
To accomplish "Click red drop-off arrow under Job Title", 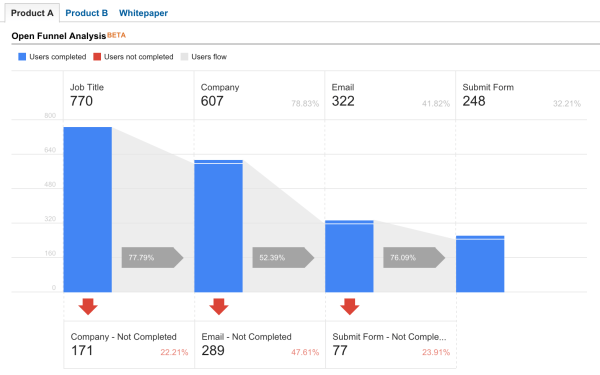I will click(x=88, y=307).
